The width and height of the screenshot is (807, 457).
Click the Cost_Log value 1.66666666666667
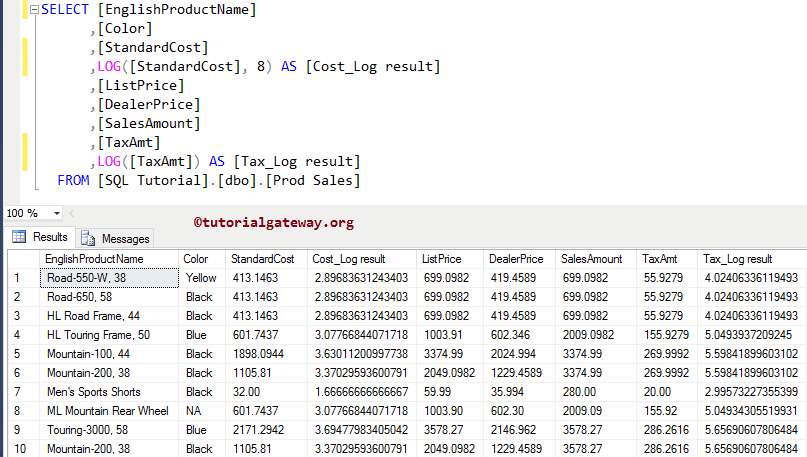click(x=362, y=392)
